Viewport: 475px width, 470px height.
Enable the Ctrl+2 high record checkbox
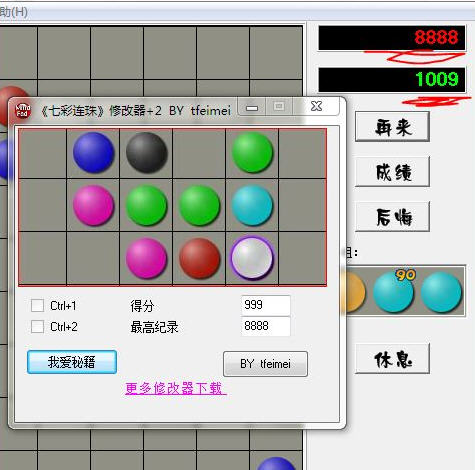[x=37, y=327]
